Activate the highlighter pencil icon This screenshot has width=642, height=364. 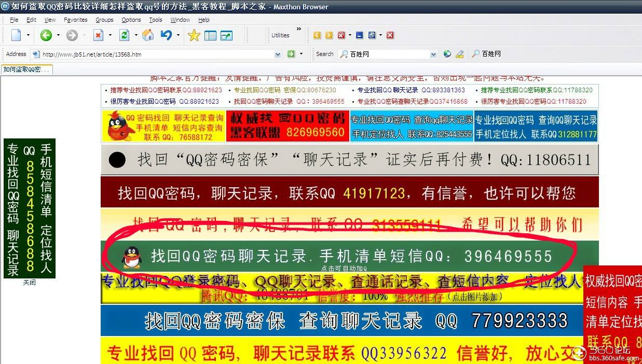tap(459, 54)
